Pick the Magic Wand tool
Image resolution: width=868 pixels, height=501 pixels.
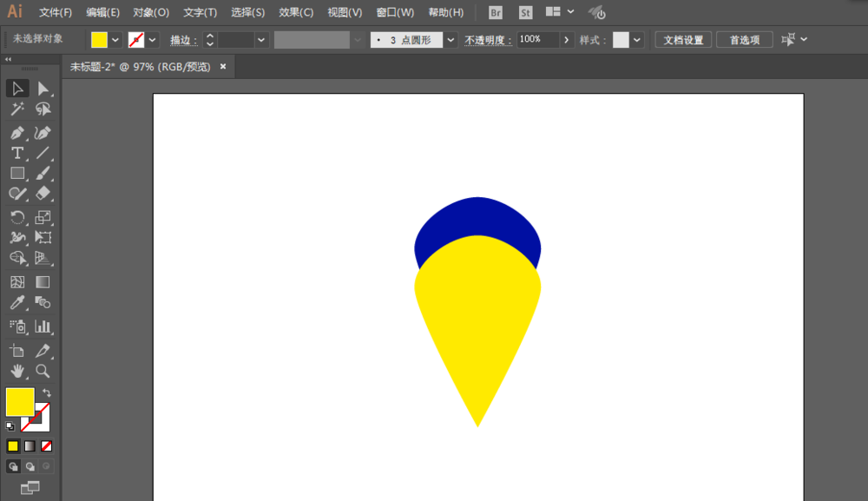[x=16, y=109]
